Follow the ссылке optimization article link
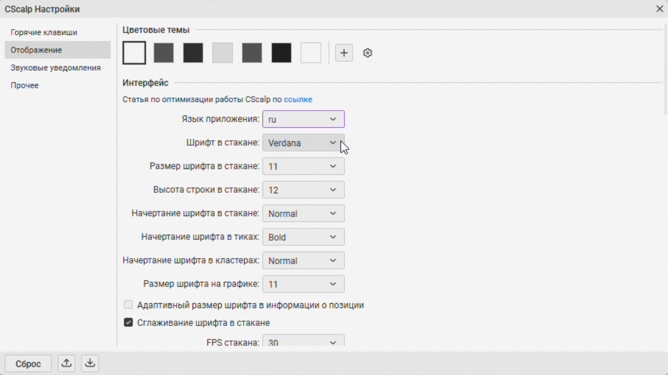The height and width of the screenshot is (375, 668). point(298,99)
